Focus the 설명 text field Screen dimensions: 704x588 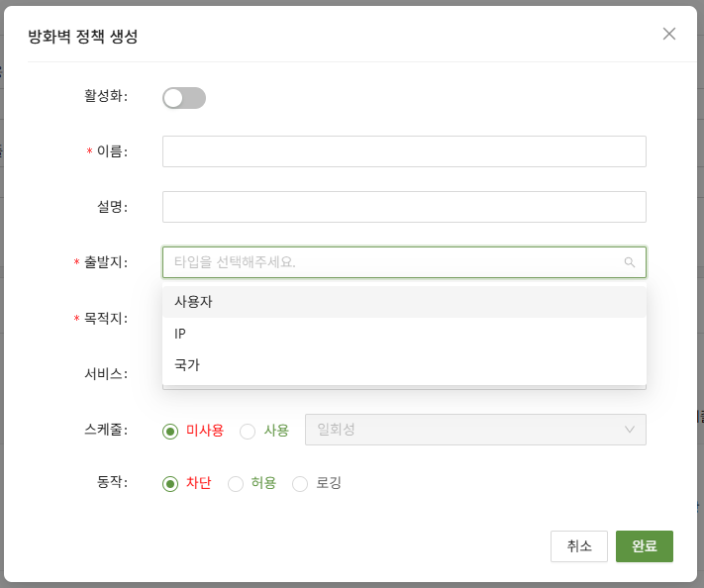tap(404, 207)
